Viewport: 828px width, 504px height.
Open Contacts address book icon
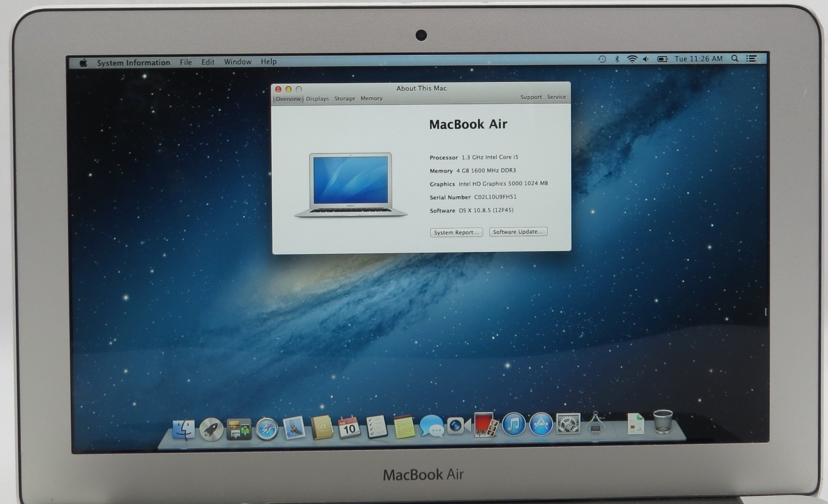322,428
